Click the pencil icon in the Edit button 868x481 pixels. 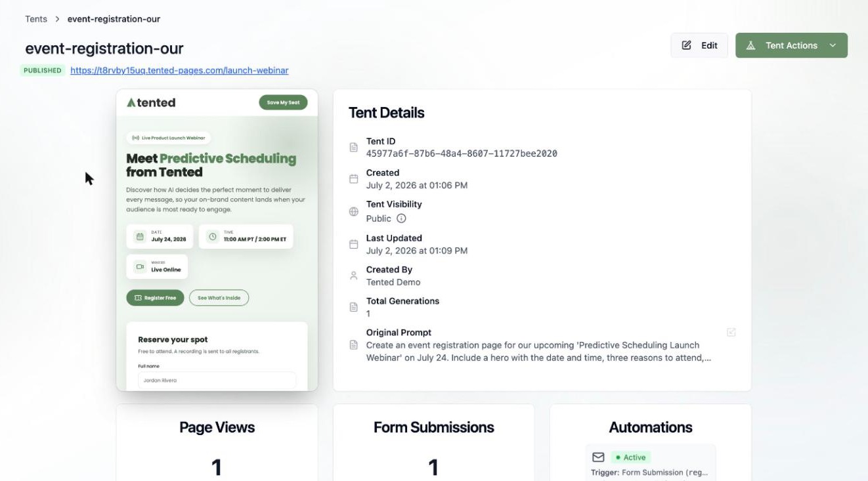[x=687, y=45]
